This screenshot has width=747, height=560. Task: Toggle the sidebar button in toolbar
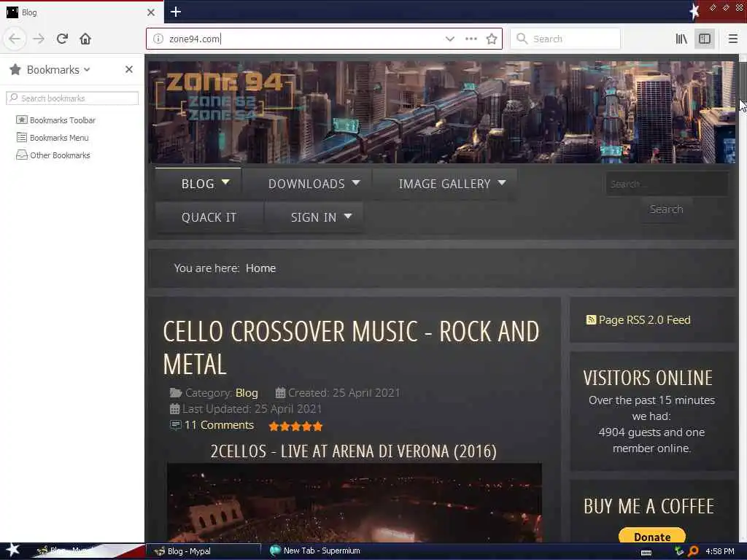705,39
